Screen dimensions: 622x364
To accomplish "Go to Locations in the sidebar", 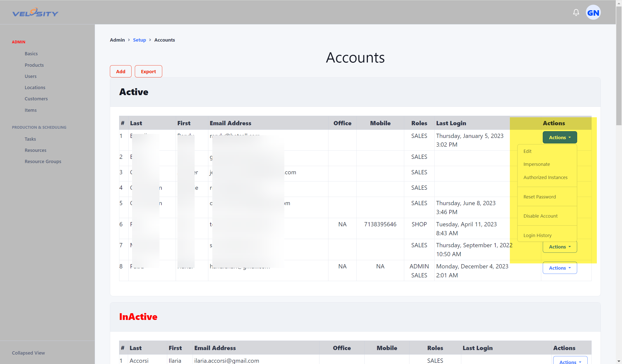I will click(35, 87).
